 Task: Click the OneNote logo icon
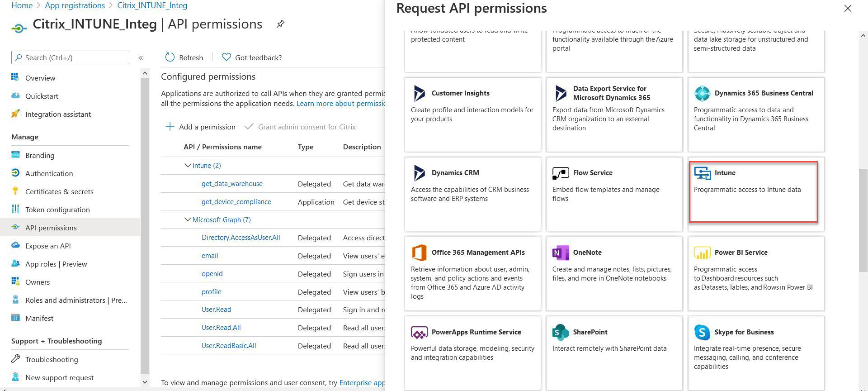tap(561, 253)
